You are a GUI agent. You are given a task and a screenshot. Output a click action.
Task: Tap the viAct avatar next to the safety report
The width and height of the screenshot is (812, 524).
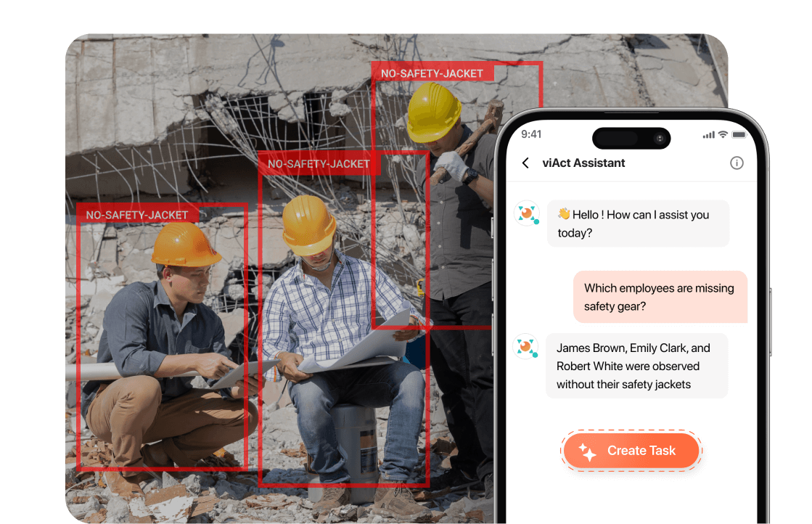(x=527, y=346)
